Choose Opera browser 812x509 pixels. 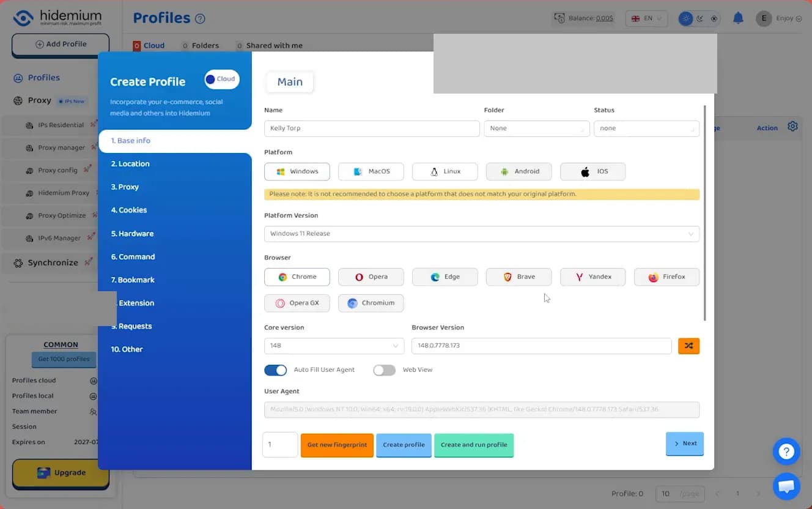pyautogui.click(x=371, y=277)
